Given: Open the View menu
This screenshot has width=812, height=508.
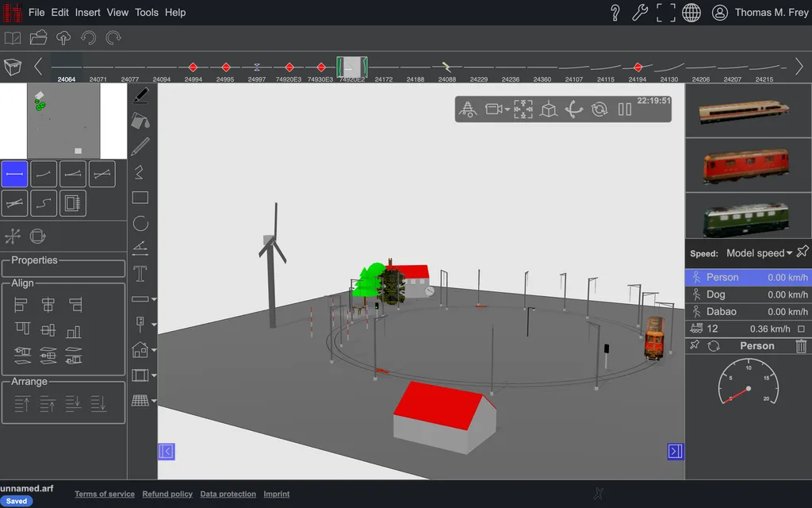Looking at the screenshot, I should click(x=117, y=13).
